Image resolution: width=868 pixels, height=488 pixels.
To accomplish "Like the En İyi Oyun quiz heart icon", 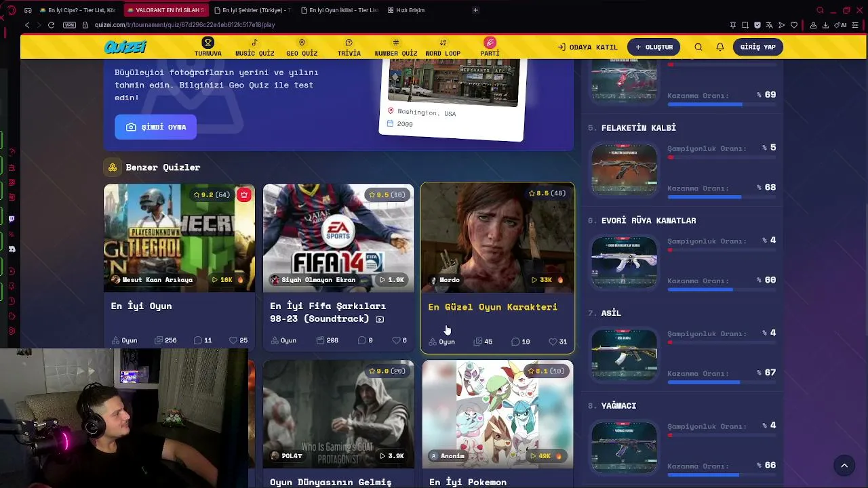I will coord(233,340).
